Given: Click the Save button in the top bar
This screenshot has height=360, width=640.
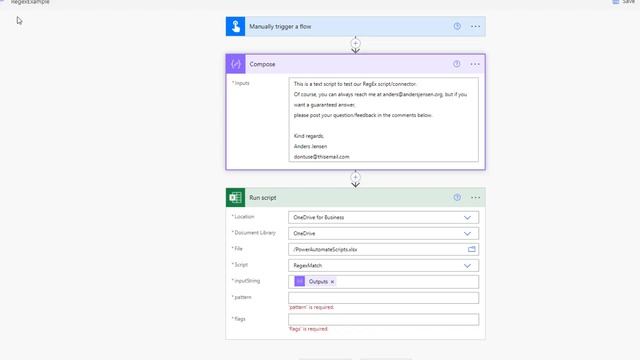Looking at the screenshot, I should [x=624, y=2].
